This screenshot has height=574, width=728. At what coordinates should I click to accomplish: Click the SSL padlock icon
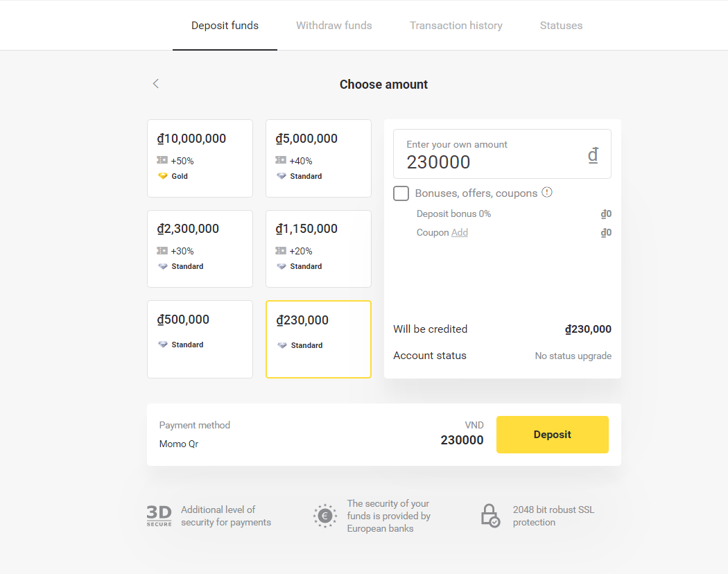(x=490, y=516)
